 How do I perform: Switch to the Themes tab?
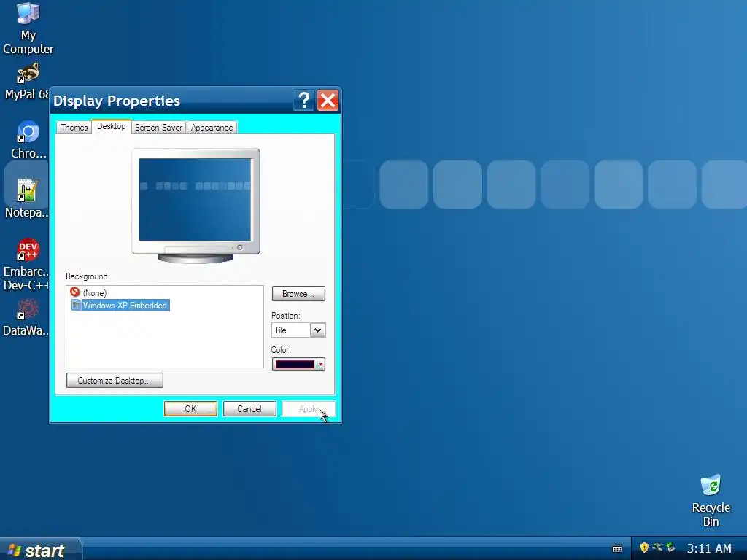click(x=74, y=128)
